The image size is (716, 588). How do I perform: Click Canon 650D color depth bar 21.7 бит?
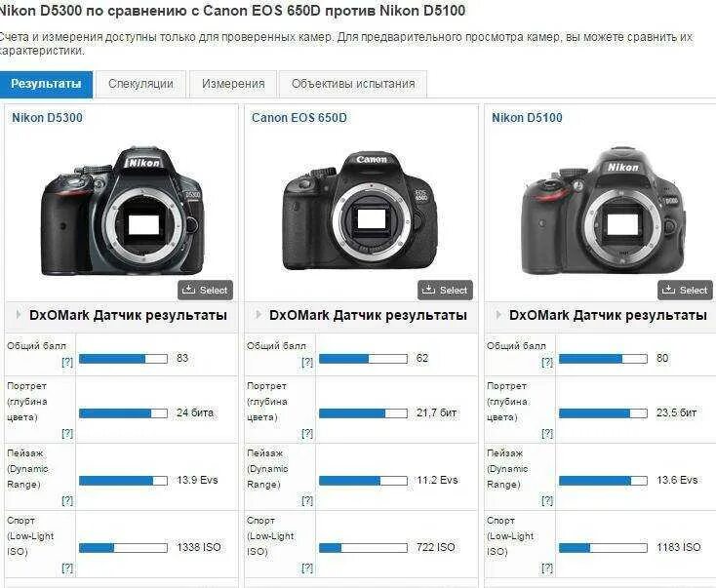[363, 413]
